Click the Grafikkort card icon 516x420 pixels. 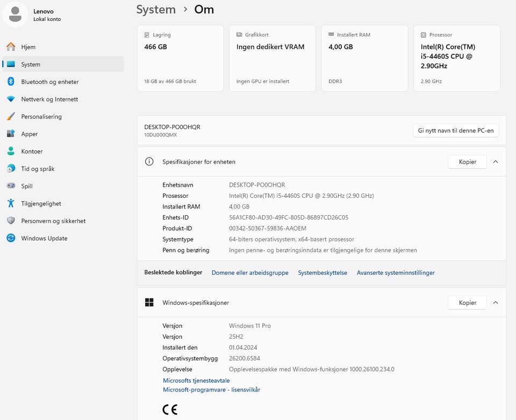(x=239, y=34)
